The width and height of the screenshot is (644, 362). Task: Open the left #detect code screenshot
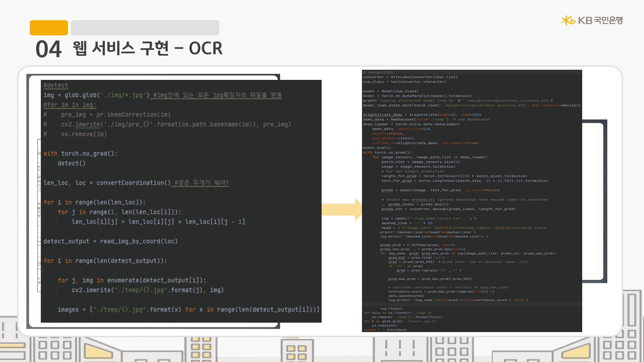[181, 201]
